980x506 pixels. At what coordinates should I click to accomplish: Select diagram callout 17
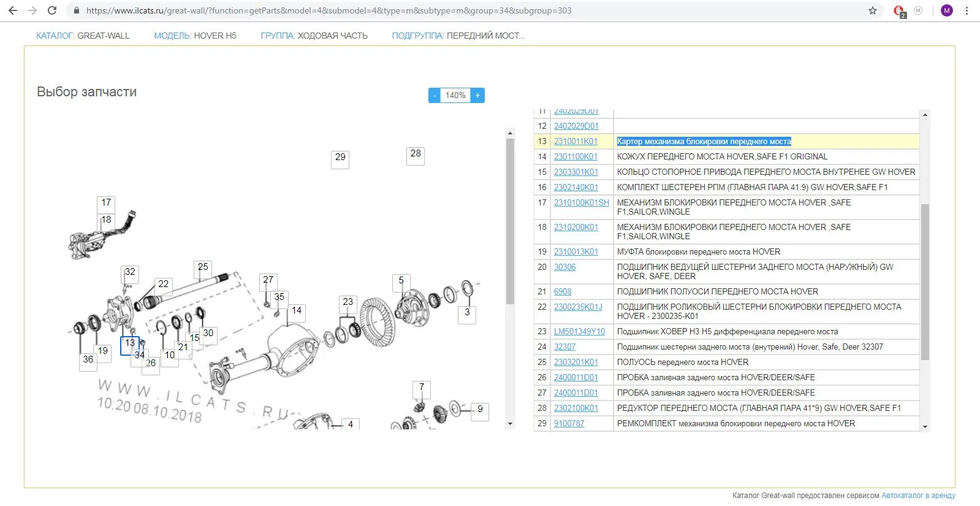[x=106, y=204]
